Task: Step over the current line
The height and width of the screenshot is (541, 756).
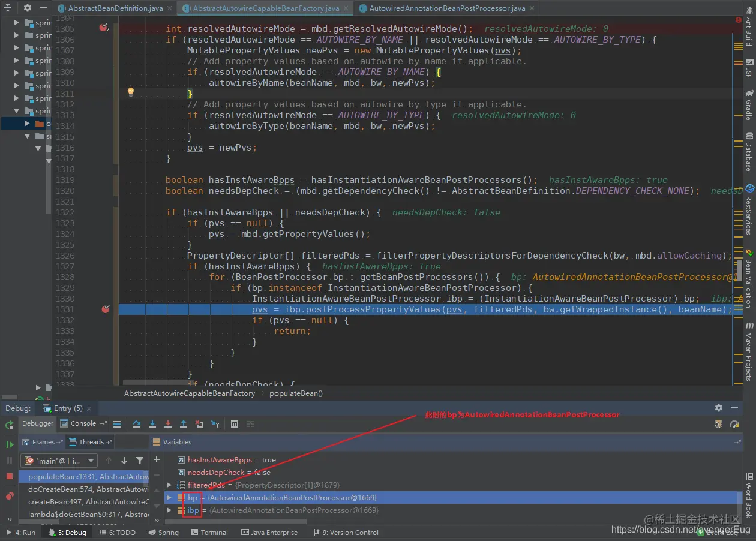Action: [x=137, y=424]
